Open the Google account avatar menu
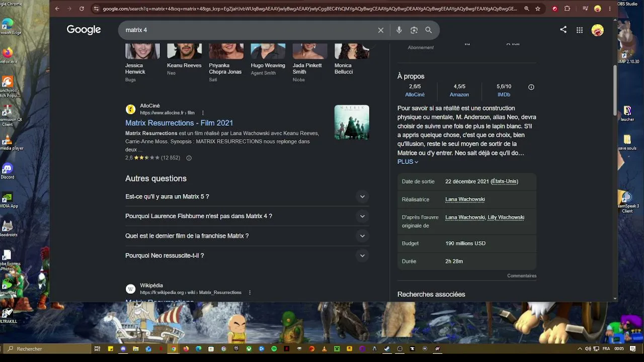 [x=597, y=30]
